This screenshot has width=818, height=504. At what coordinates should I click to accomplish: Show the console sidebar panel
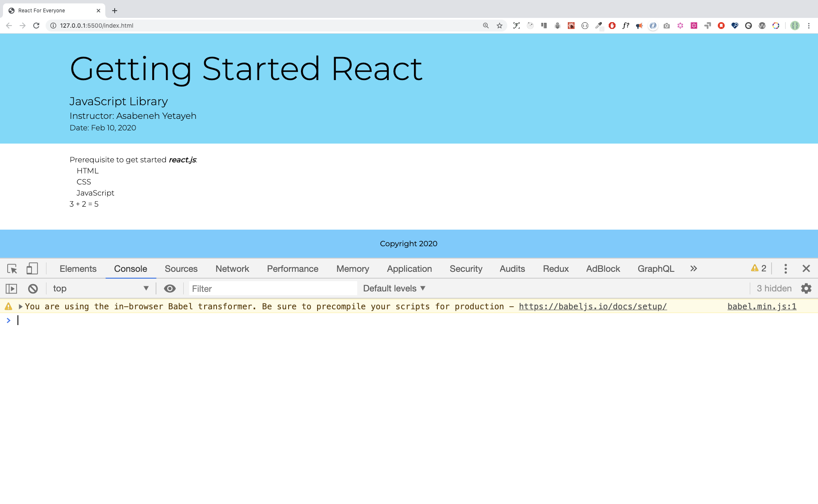(x=12, y=289)
